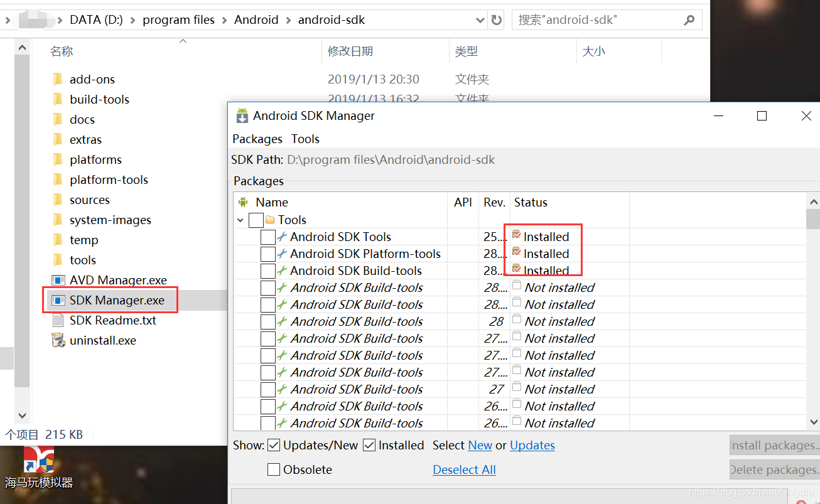This screenshot has width=820, height=504.
Task: Click the Delete packages button
Action: pyautogui.click(x=775, y=469)
